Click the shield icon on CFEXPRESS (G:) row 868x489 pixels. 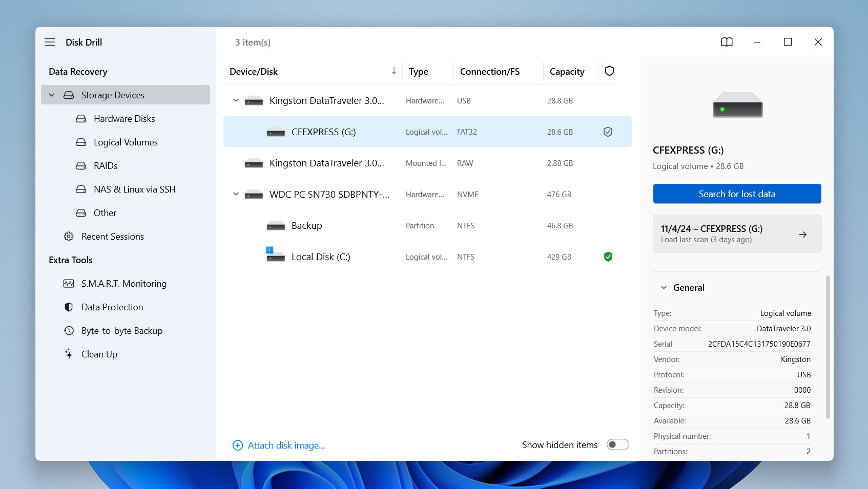(x=608, y=132)
